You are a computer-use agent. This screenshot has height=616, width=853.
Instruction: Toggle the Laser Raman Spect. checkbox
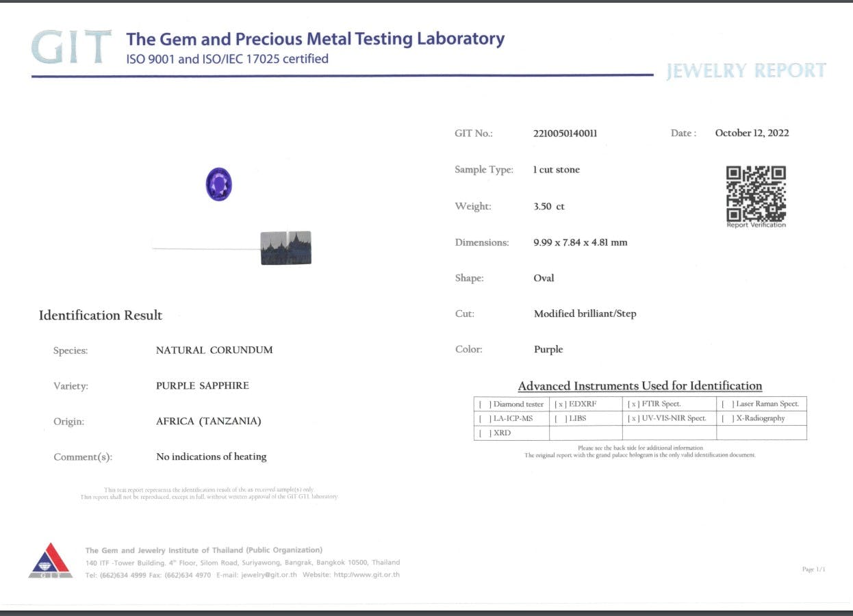(x=728, y=404)
